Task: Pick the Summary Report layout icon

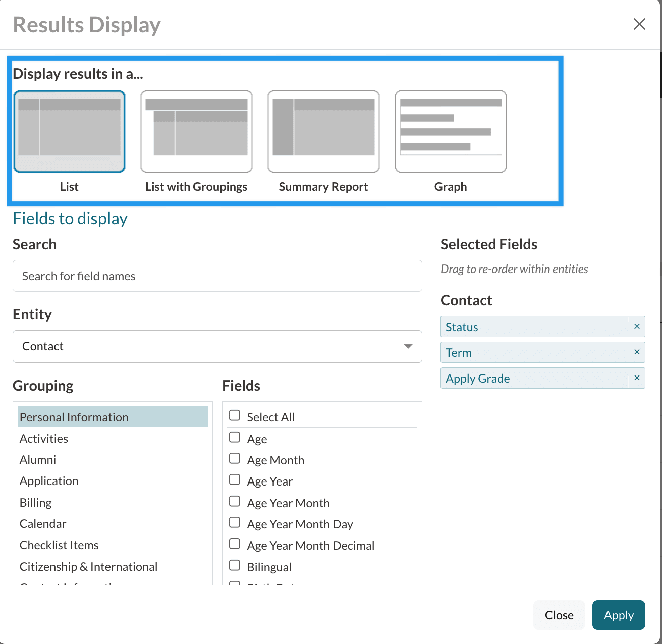Action: pyautogui.click(x=323, y=132)
